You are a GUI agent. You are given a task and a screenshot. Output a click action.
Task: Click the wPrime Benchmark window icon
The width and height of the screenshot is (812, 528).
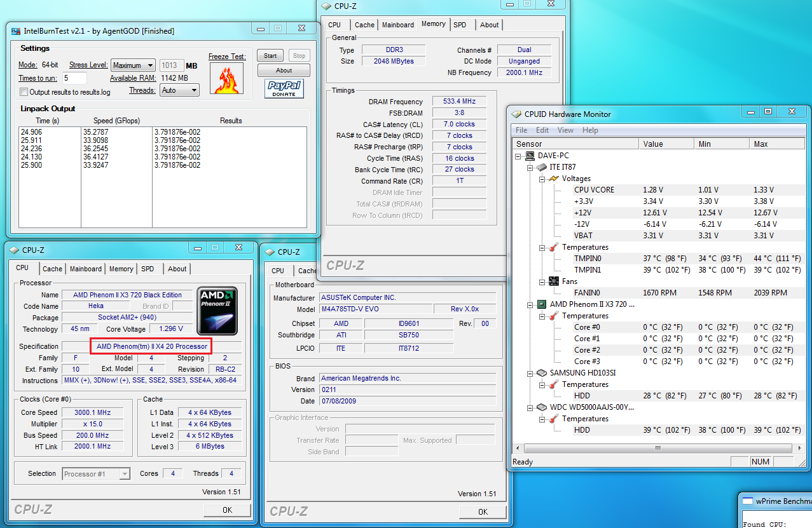tap(748, 500)
